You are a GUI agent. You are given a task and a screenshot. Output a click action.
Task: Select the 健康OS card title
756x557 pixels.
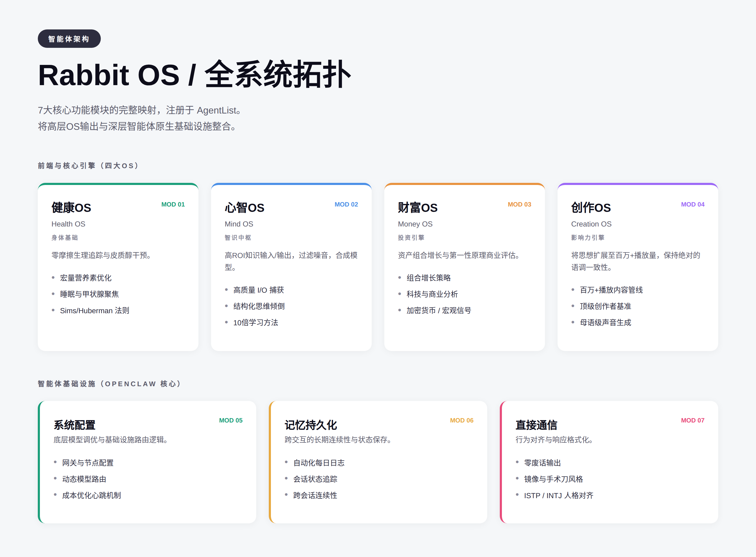click(71, 208)
